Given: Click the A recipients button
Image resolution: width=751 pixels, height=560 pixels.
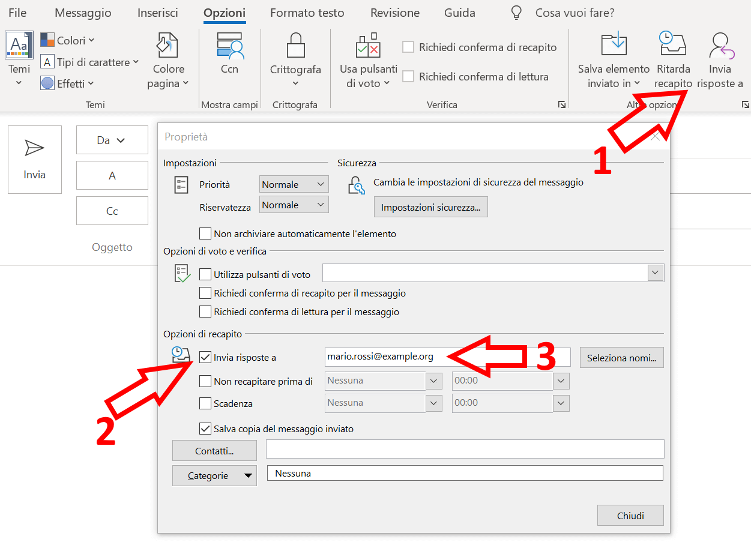Looking at the screenshot, I should pos(112,175).
